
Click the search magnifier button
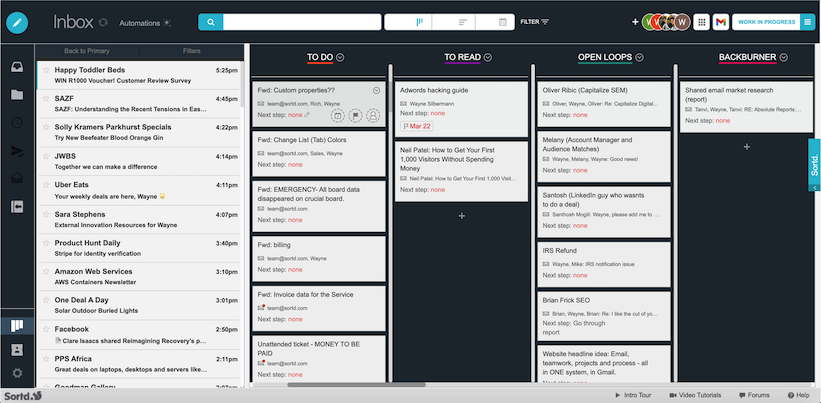coord(210,22)
